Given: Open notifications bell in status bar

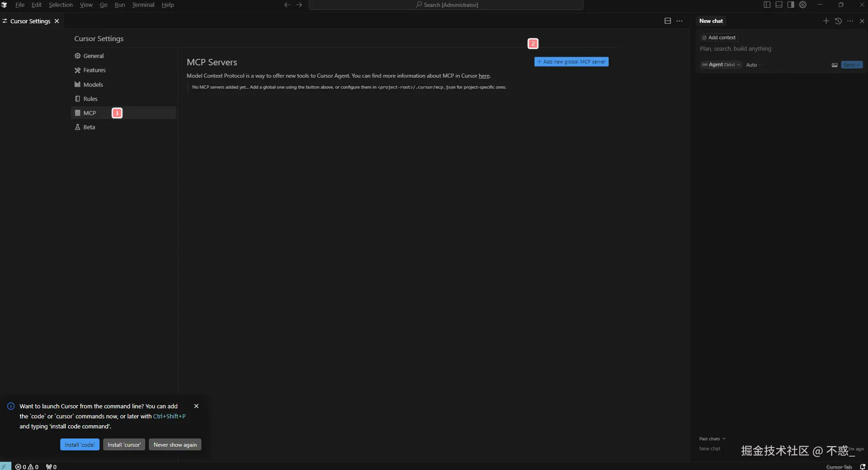Looking at the screenshot, I should [x=863, y=467].
